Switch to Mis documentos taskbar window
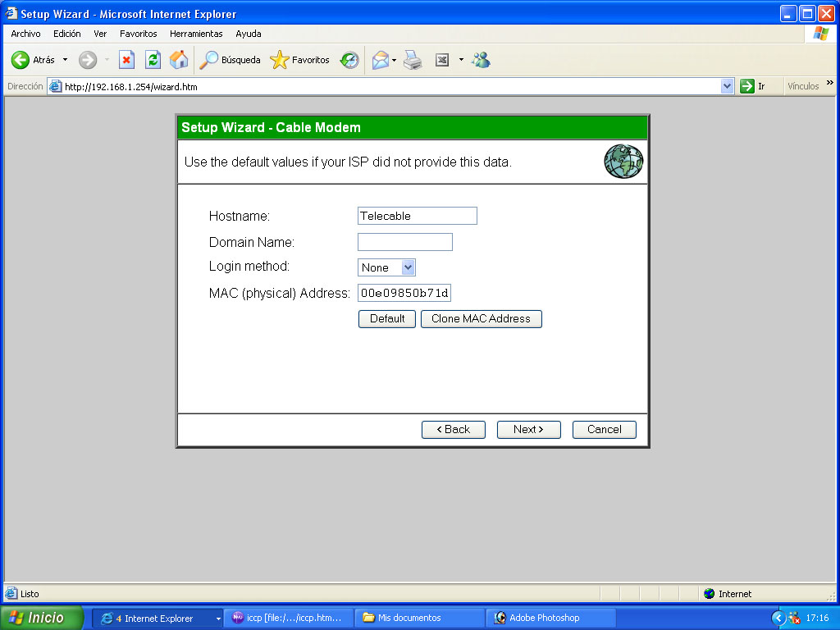The width and height of the screenshot is (840, 630). (x=421, y=619)
